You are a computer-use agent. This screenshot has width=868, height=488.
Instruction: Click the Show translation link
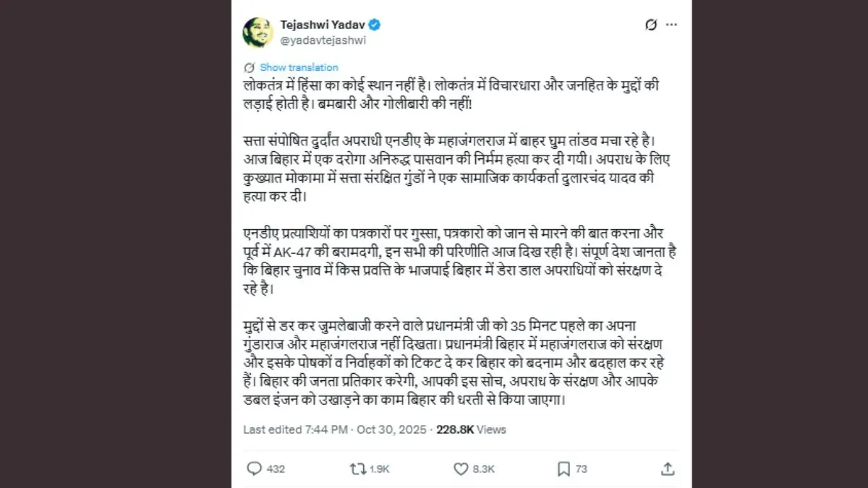[x=299, y=67]
